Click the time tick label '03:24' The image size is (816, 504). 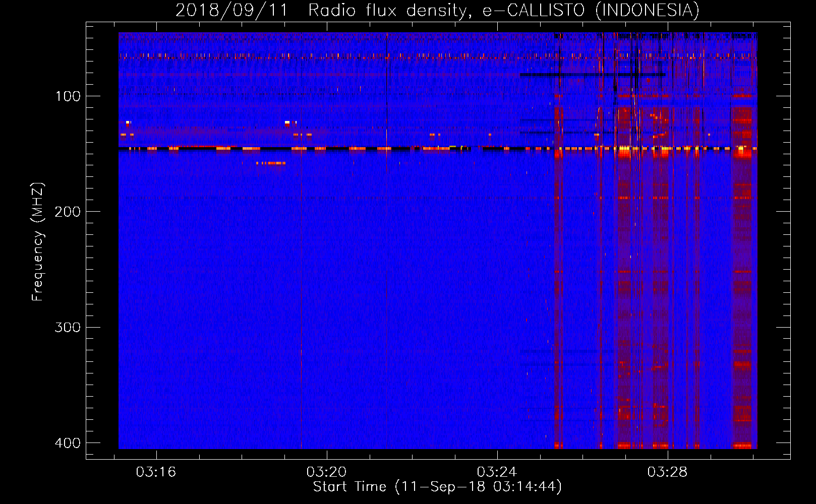pos(497,472)
